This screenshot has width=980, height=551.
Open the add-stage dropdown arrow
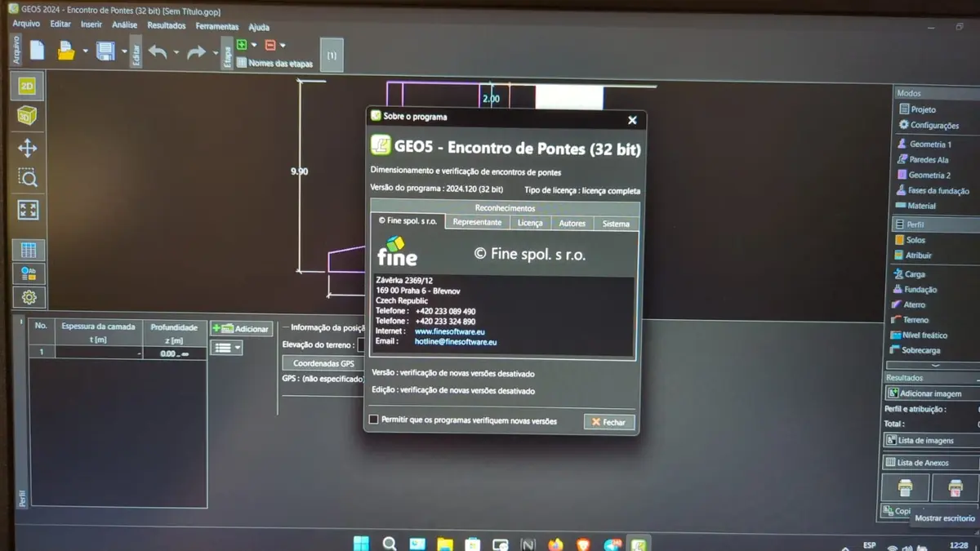coord(254,45)
